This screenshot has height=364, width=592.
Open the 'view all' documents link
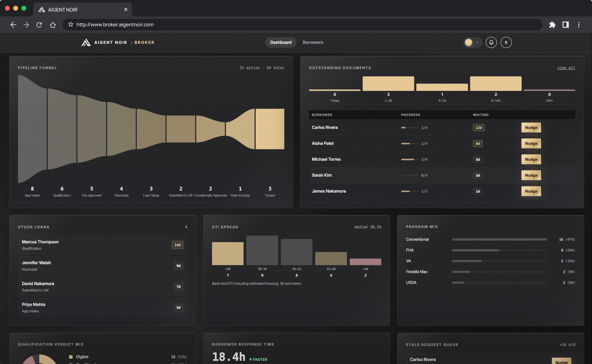point(566,68)
